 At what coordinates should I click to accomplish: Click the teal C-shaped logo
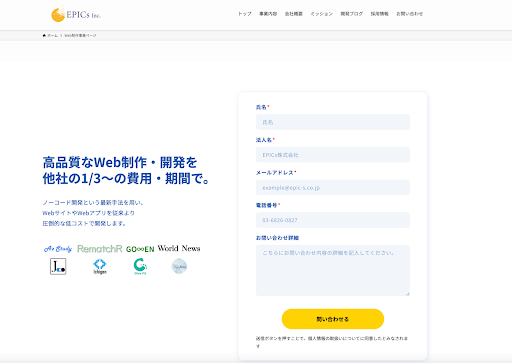tap(140, 267)
